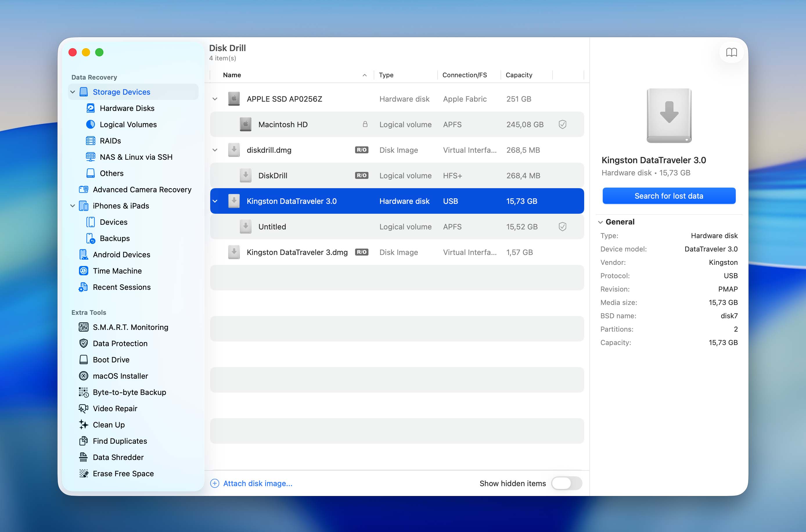806x532 pixels.
Task: Click the 251 GB capacity value
Action: [519, 99]
